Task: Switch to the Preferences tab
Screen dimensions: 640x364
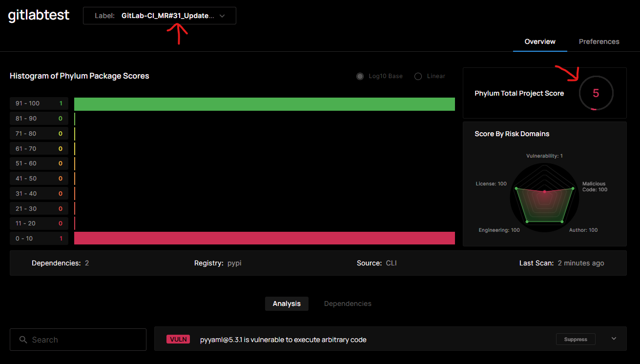Action: (599, 41)
